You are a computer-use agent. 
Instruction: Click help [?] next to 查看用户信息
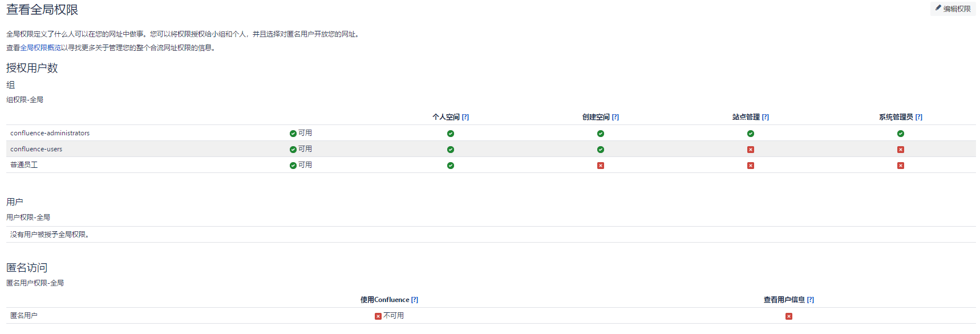tap(811, 300)
